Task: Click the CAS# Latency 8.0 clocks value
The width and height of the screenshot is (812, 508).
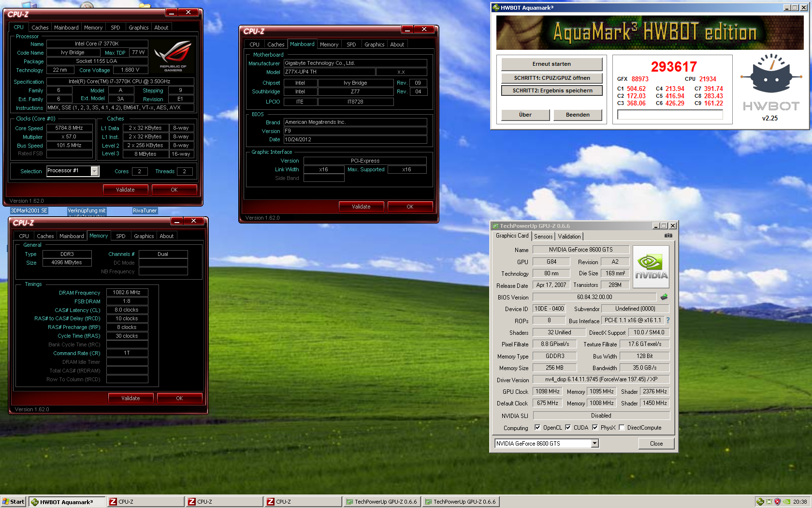Action: [x=127, y=310]
